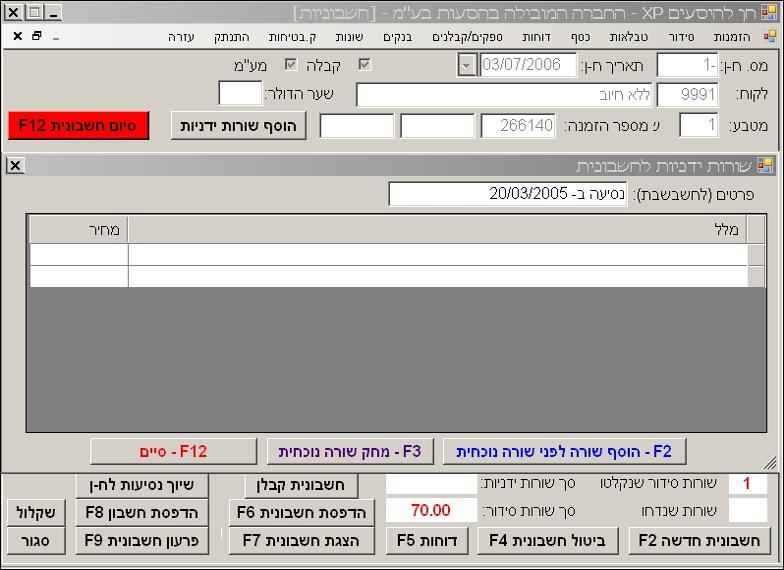Open the ק.בטיחות menu
Screen dimensions: 784x570
292,37
